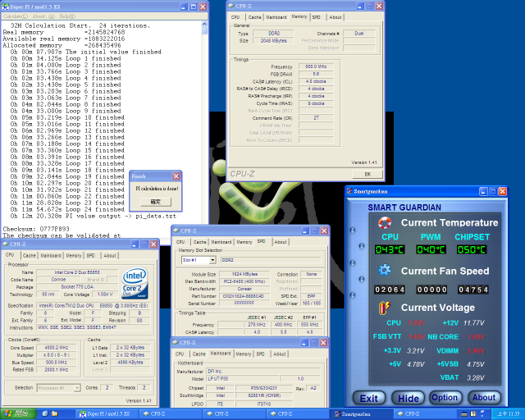
Task: Open the Calculate menu in Super PI
Action: click(16, 16)
